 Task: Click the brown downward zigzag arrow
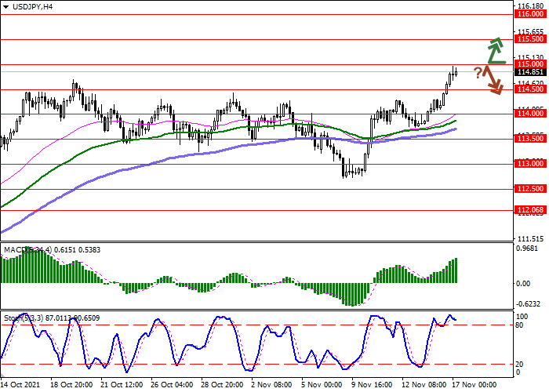pyautogui.click(x=493, y=80)
